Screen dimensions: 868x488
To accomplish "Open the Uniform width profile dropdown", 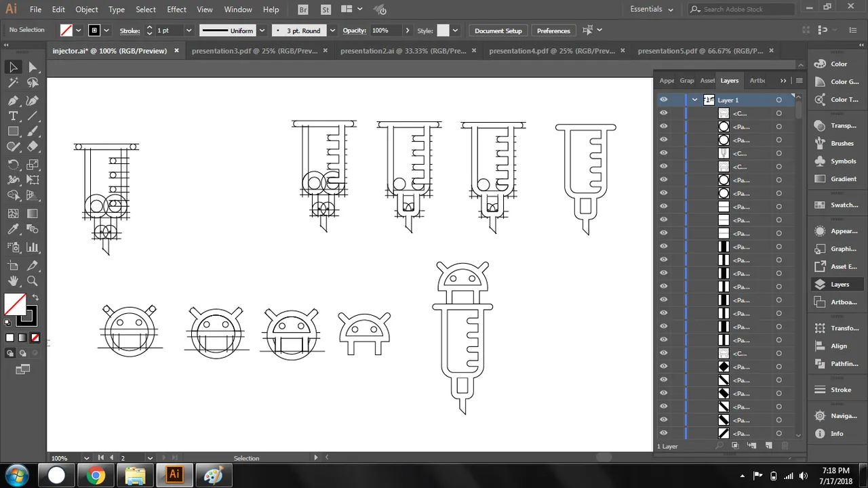I will (x=261, y=30).
